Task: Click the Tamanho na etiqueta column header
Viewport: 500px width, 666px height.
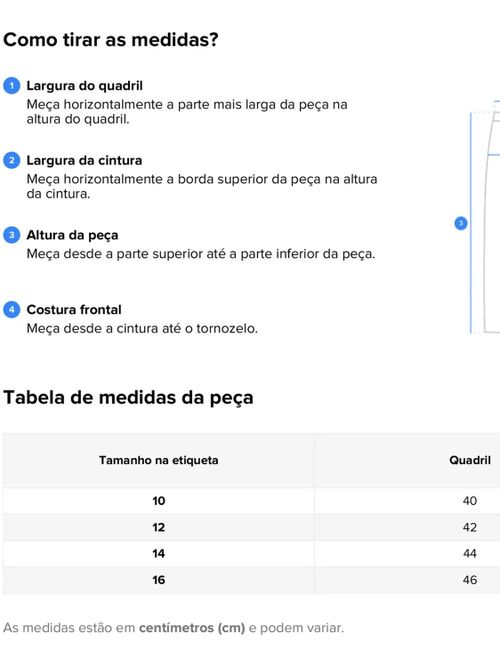Action: 158,460
